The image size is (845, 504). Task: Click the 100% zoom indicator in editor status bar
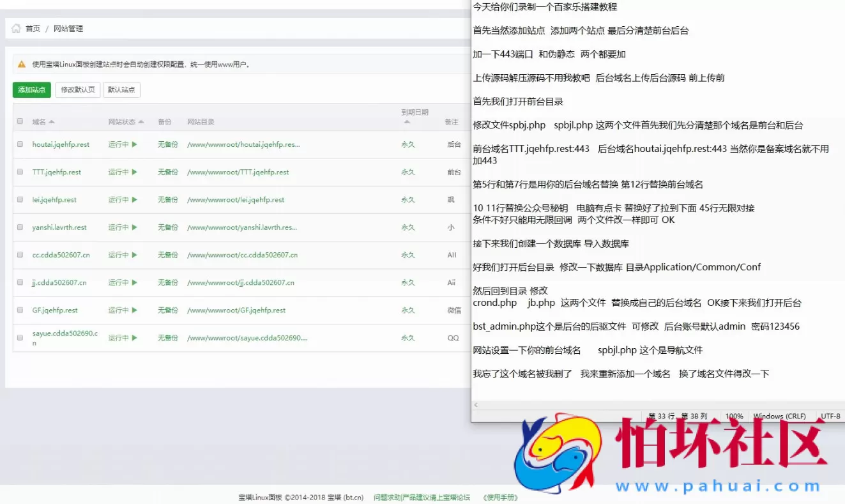(x=735, y=416)
